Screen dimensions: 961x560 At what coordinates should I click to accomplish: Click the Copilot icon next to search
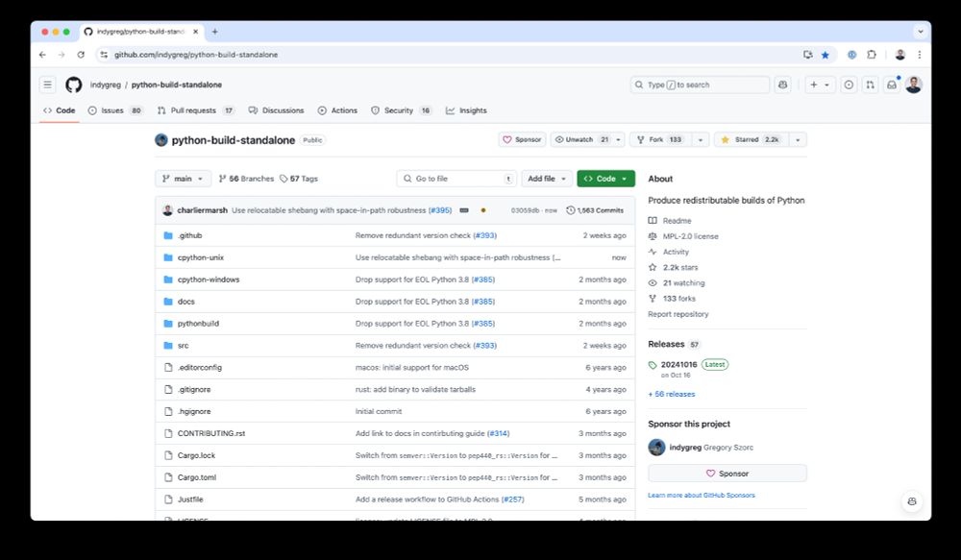point(782,85)
